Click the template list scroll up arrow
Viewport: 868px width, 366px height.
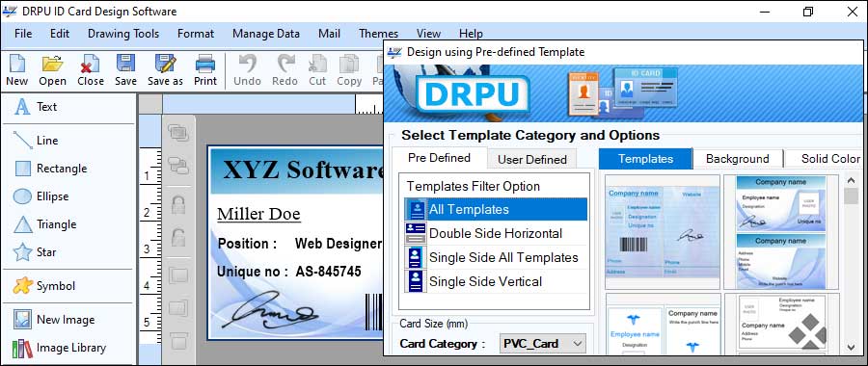pyautogui.click(x=852, y=180)
